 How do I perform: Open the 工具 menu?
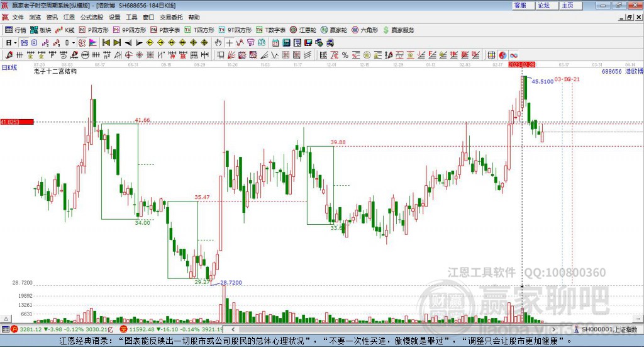(x=131, y=17)
